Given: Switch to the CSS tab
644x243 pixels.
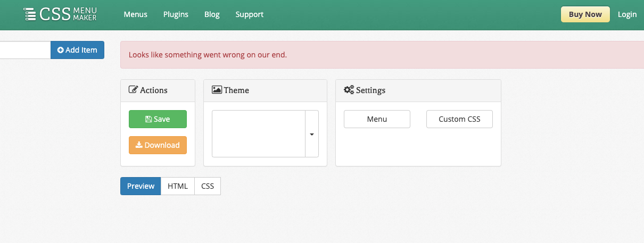Looking at the screenshot, I should coord(208,186).
